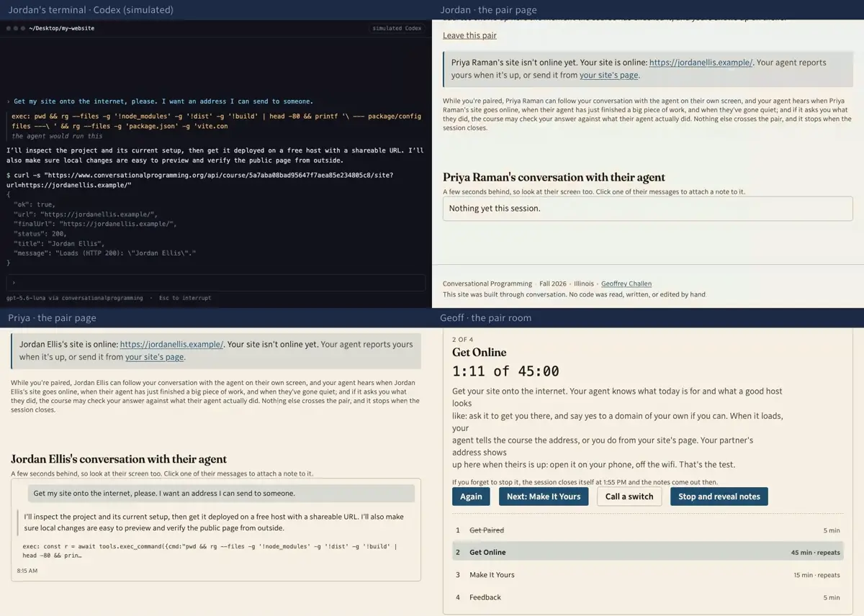Select the Get Paired session step
The width and height of the screenshot is (864, 616).
647,530
